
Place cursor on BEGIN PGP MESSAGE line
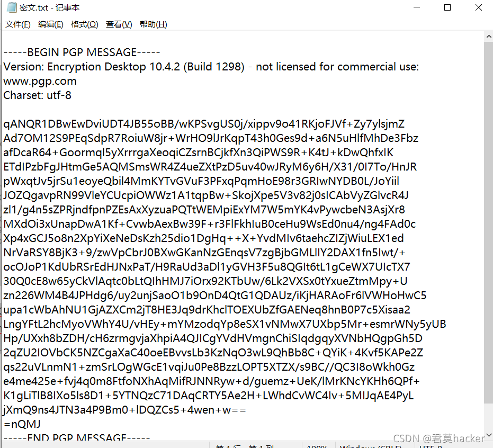(82, 52)
